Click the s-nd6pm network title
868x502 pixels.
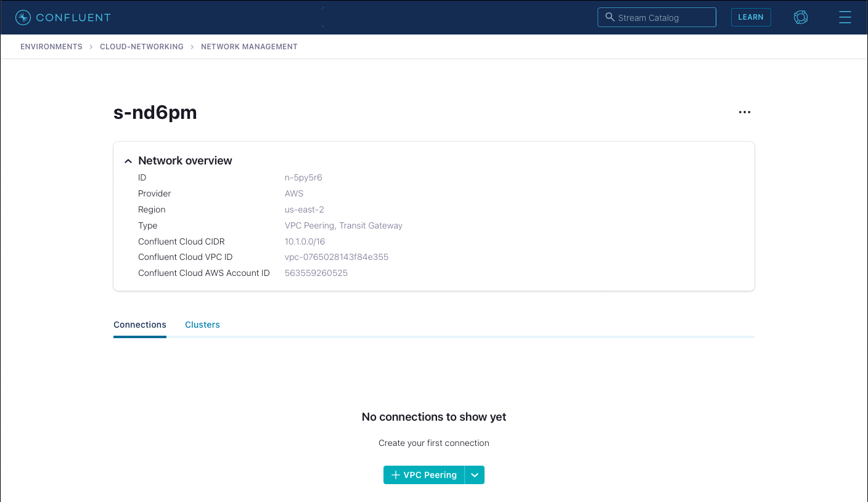click(155, 112)
